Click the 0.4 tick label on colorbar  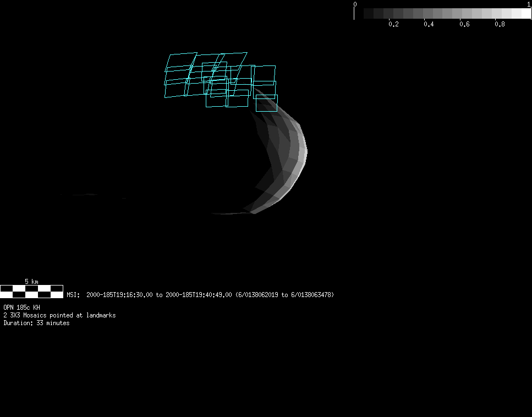click(429, 24)
